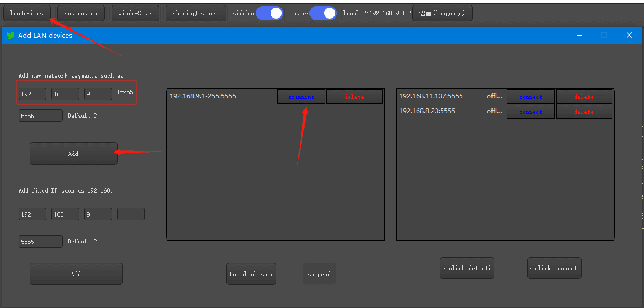Click 'Add fixed IP such as 192.168.' label
This screenshot has height=308, width=644.
[x=65, y=190]
